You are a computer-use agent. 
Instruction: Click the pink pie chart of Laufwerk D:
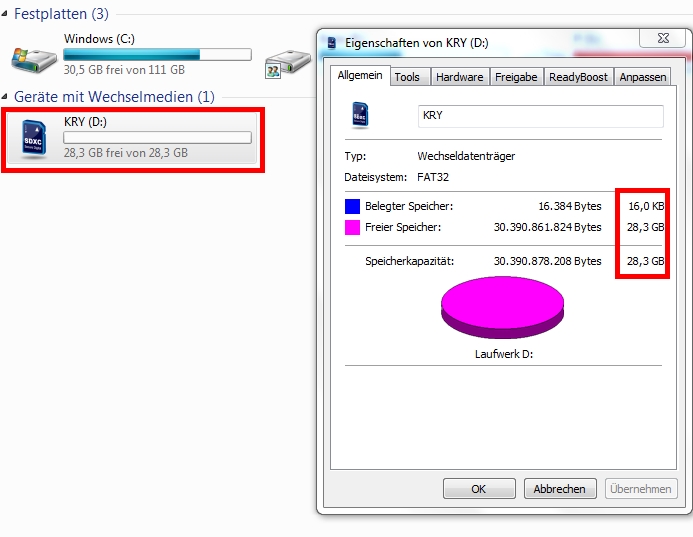coord(503,307)
